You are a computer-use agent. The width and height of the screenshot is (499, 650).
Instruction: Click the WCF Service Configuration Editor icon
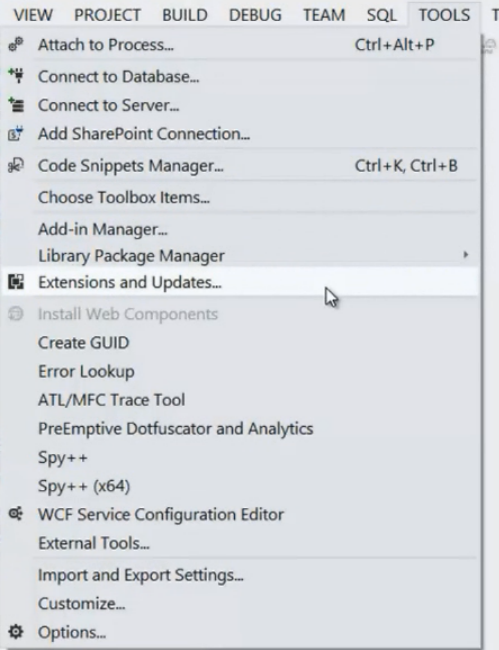point(16,514)
